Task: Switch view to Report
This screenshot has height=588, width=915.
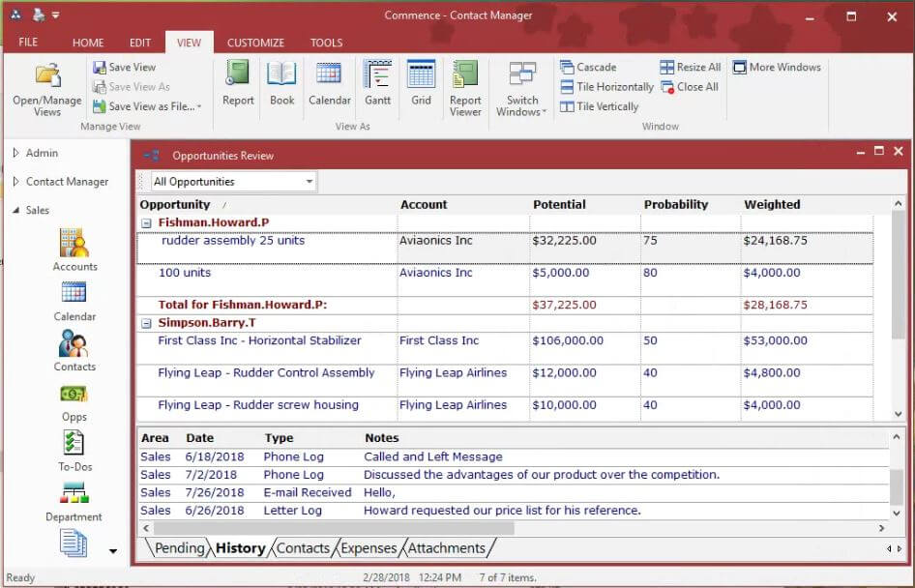Action: click(238, 83)
